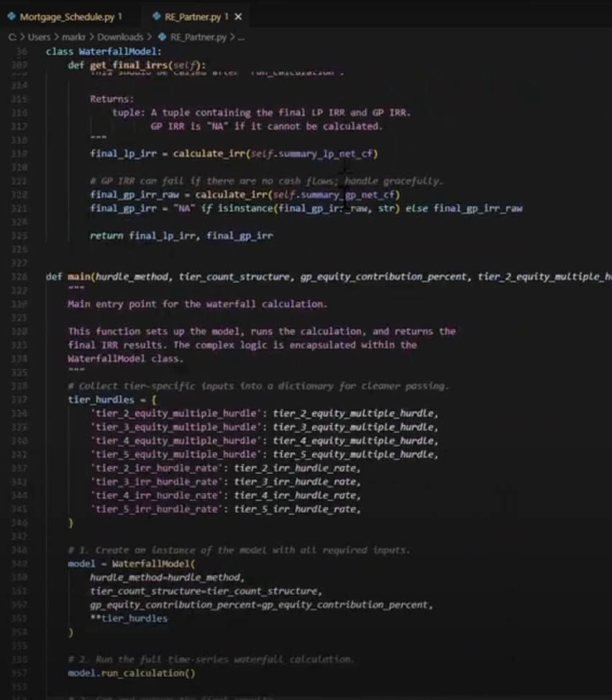This screenshot has width=612, height=700.
Task: Click the 'tier_3_equity_multiple_hurdle' dictionary line
Action: [264, 427]
